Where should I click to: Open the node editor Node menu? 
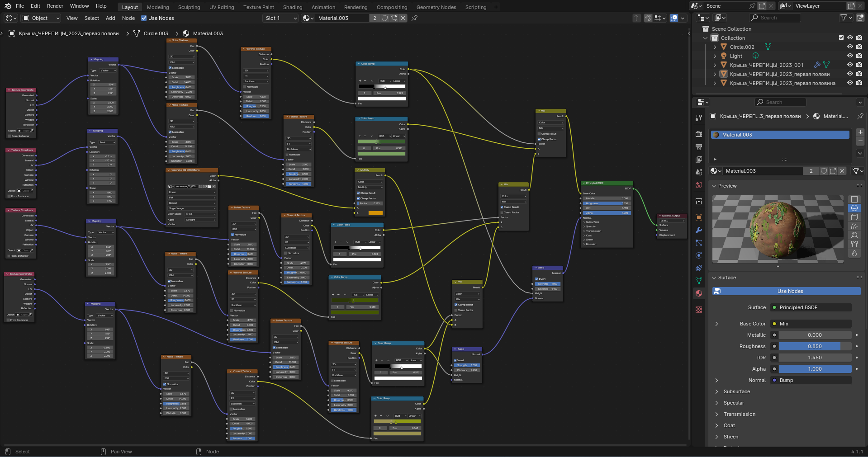pos(128,18)
